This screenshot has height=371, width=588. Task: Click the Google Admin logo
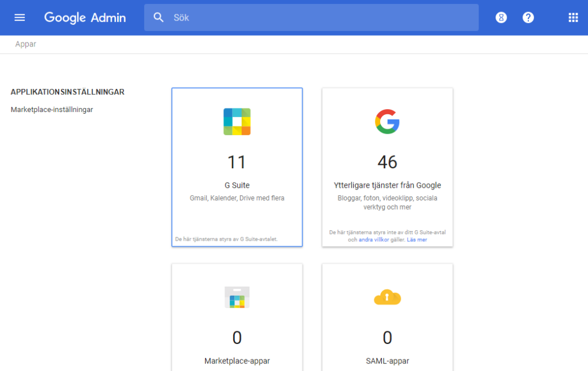(85, 17)
